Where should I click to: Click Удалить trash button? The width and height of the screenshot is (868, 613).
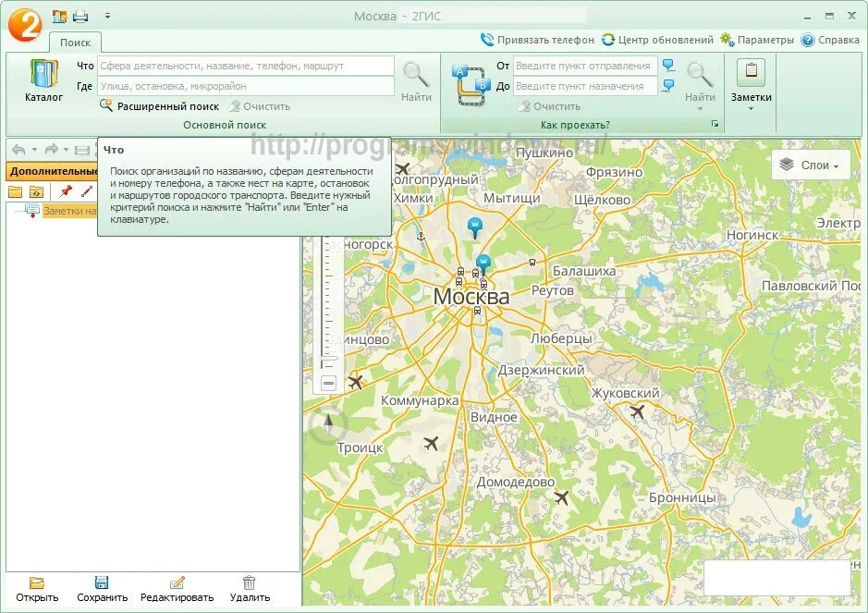click(x=250, y=589)
